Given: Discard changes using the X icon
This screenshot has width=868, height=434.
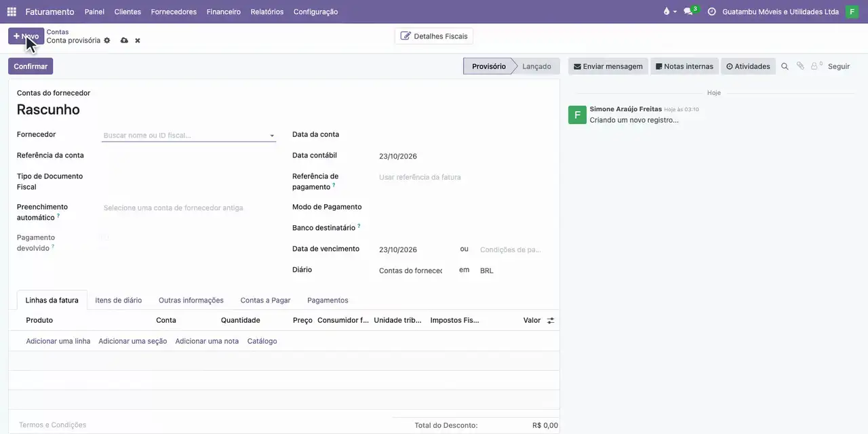Looking at the screenshot, I should tap(138, 41).
